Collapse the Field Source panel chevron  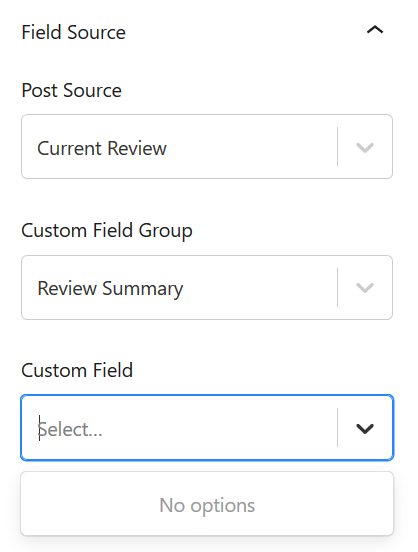click(375, 30)
